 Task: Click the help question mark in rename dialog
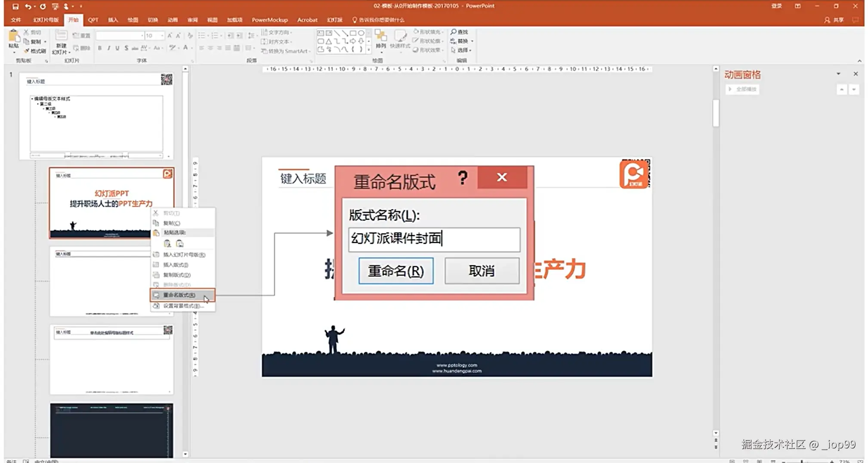click(x=463, y=178)
